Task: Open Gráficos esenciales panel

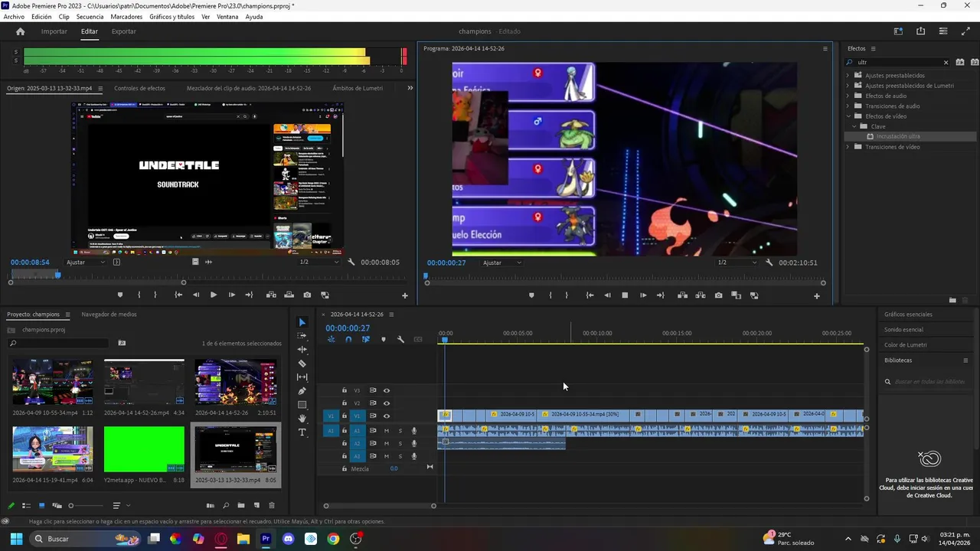Action: click(x=908, y=315)
